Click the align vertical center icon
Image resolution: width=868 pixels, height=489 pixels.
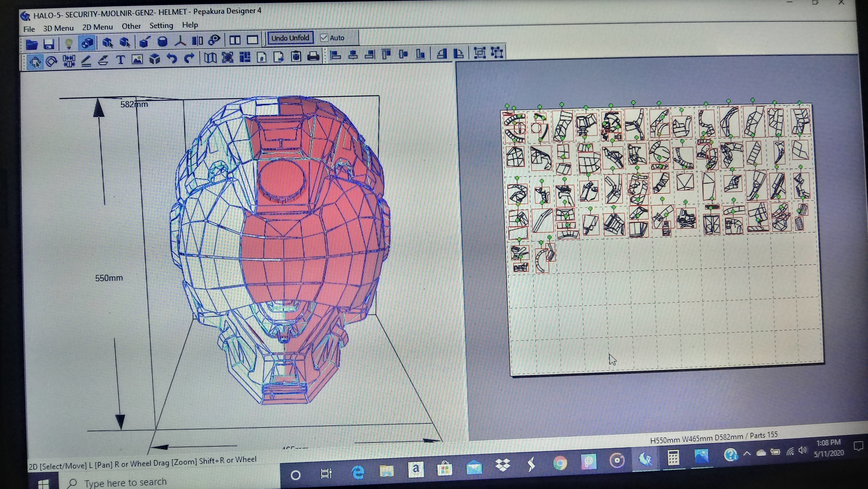[403, 54]
